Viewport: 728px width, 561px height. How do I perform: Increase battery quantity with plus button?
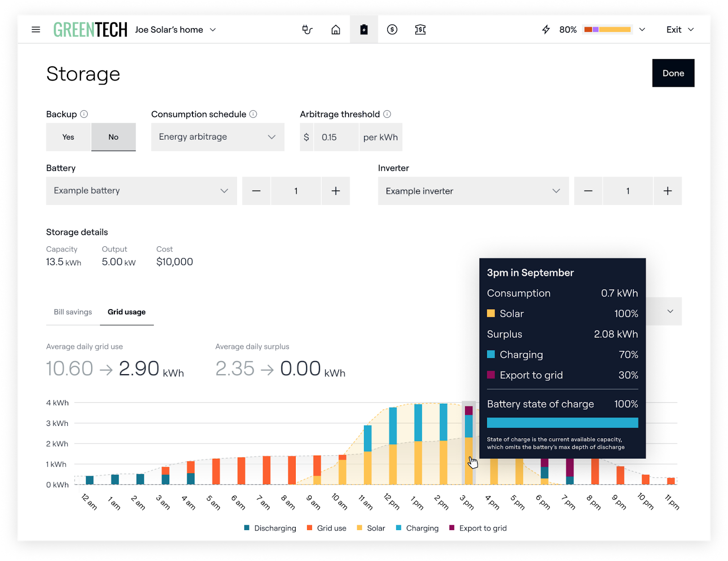tap(336, 191)
